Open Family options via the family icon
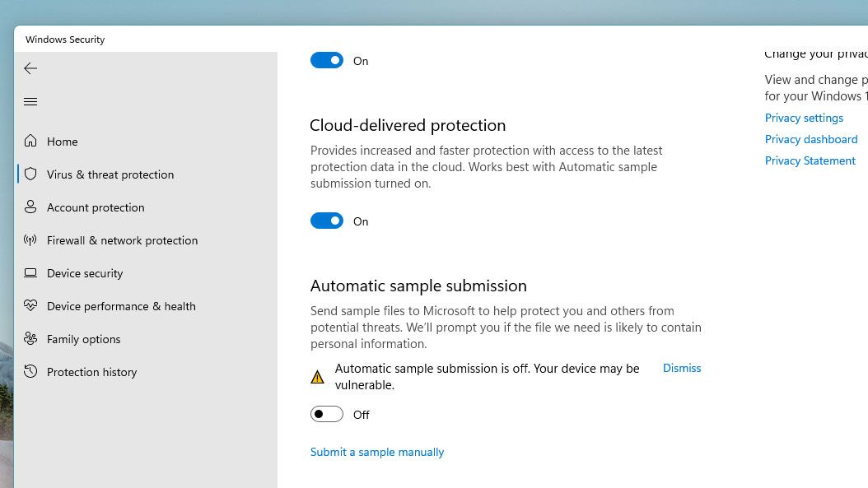This screenshot has width=868, height=488. [30, 339]
